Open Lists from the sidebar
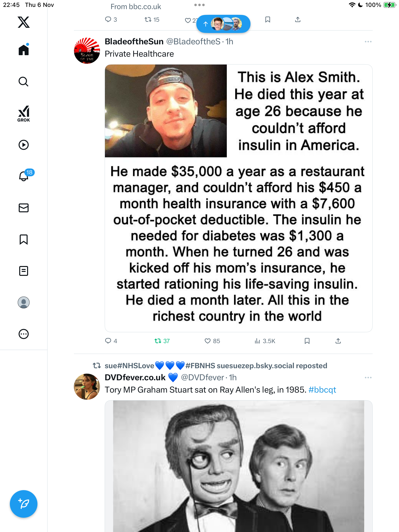This screenshot has height=532, width=399. 24,271
